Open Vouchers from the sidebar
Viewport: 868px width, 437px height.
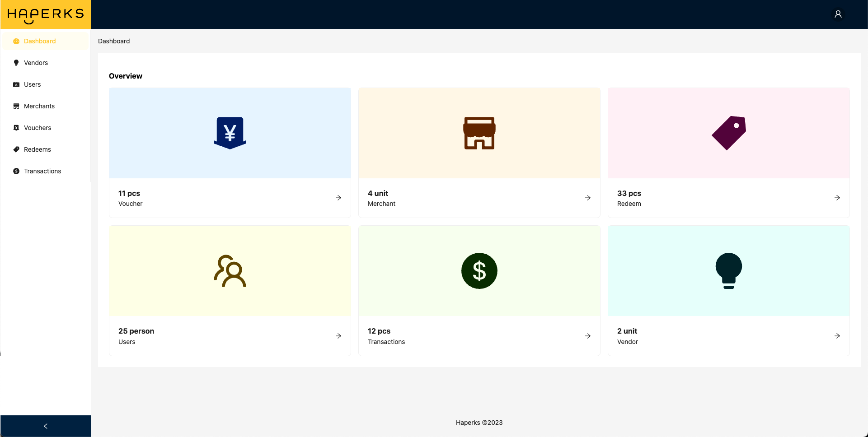click(x=37, y=128)
